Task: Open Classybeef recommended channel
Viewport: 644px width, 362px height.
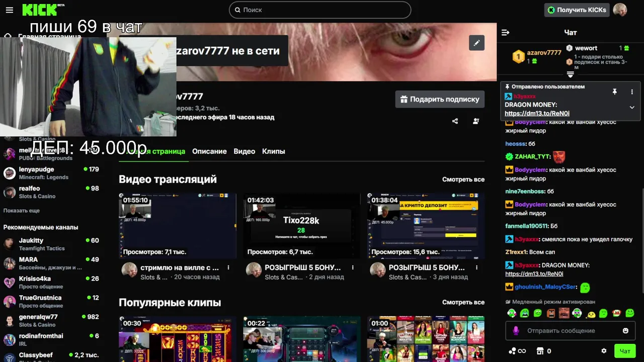Action: pyautogui.click(x=51, y=356)
